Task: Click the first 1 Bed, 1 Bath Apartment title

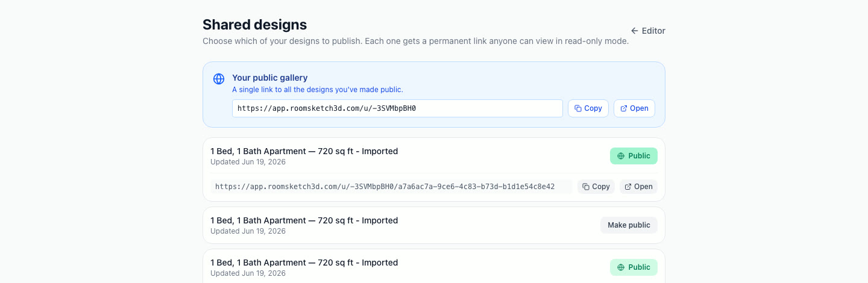Action: (304, 151)
